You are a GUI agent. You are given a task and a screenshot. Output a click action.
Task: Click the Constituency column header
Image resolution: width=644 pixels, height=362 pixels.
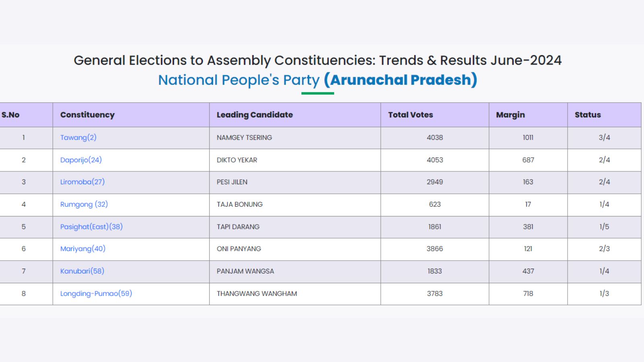point(87,115)
